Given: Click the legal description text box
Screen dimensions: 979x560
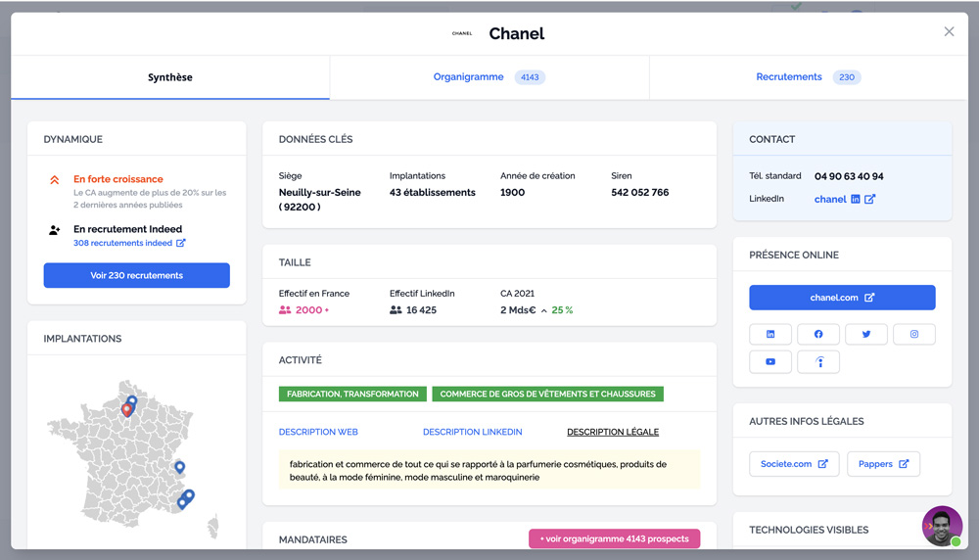Looking at the screenshot, I should 489,470.
